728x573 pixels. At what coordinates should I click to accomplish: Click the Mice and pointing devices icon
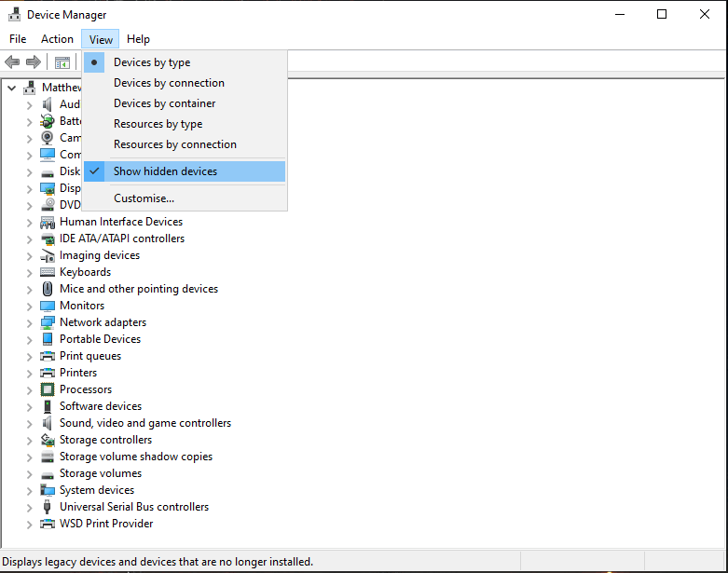(x=48, y=289)
